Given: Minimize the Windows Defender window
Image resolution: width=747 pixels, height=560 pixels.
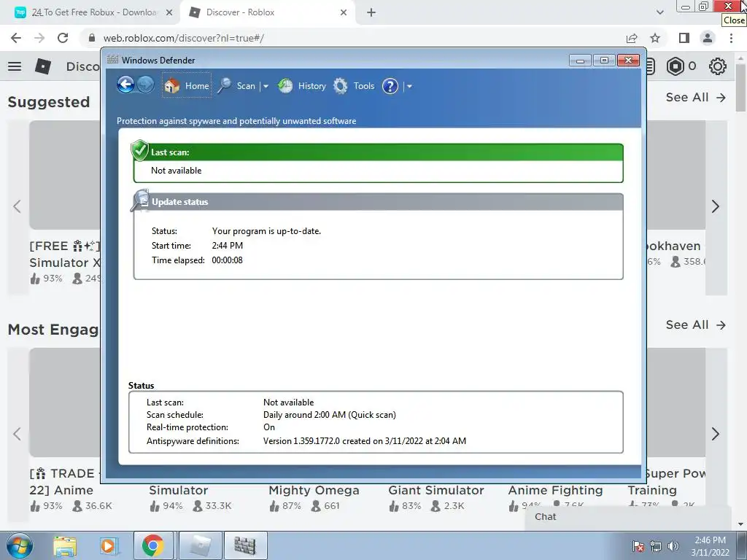Looking at the screenshot, I should click(x=580, y=60).
